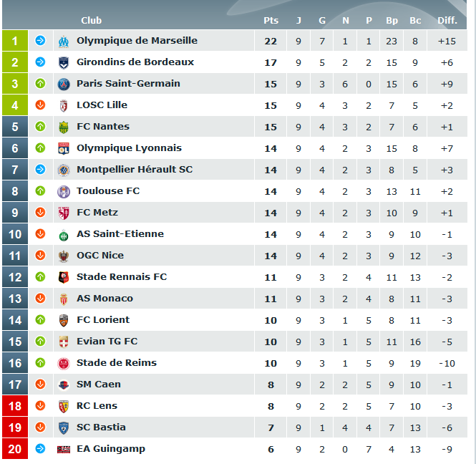The height and width of the screenshot is (464, 476).
Task: Click the Girondins de Bordeaux crest icon
Action: (x=64, y=63)
